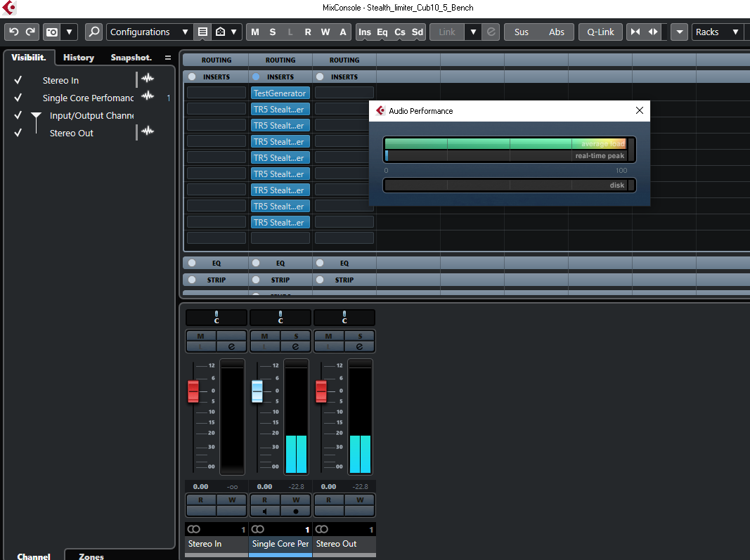The width and height of the screenshot is (750, 560).
Task: Bypass channel strips with Cs button
Action: pyautogui.click(x=400, y=32)
